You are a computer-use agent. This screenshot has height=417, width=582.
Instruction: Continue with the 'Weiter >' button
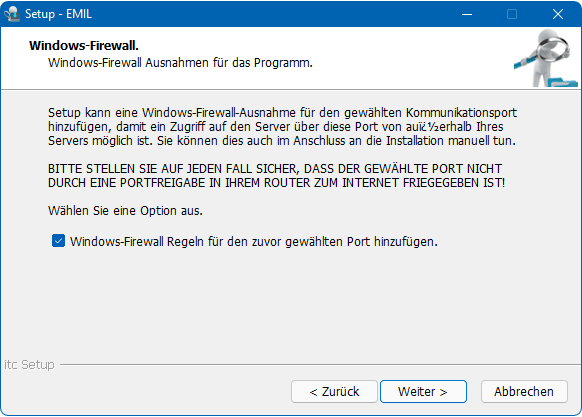(x=423, y=391)
